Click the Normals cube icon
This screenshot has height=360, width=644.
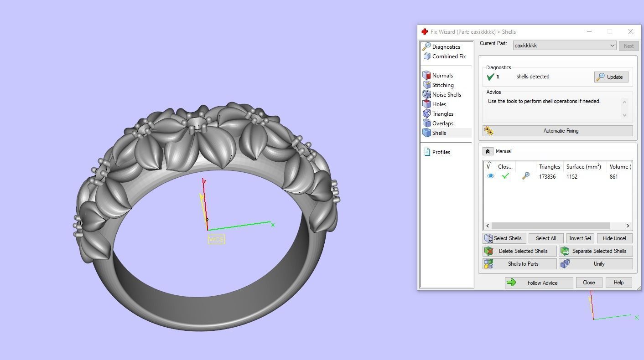coord(427,76)
